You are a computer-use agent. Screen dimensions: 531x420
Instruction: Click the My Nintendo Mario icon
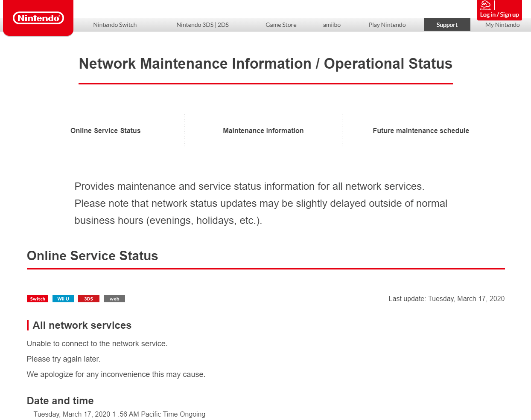485,5
